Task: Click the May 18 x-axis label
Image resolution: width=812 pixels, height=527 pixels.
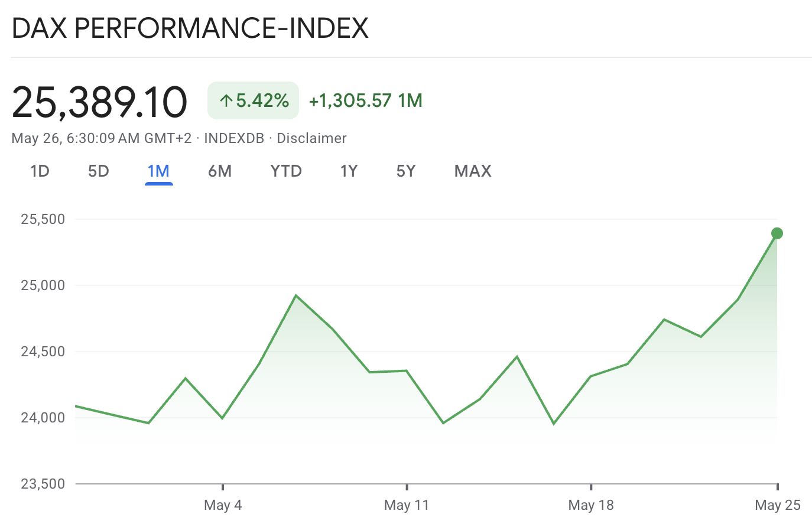Action: [591, 505]
